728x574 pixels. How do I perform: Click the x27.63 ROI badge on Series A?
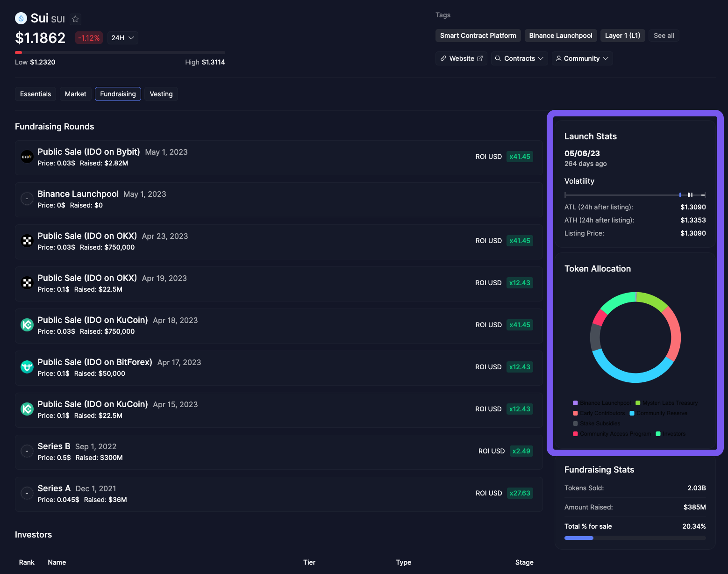[x=520, y=493]
